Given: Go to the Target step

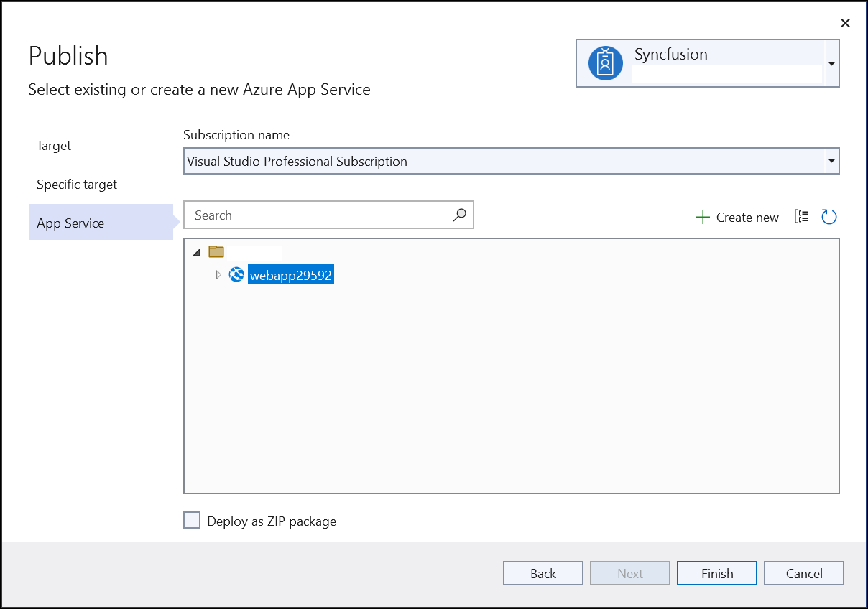Looking at the screenshot, I should point(54,146).
